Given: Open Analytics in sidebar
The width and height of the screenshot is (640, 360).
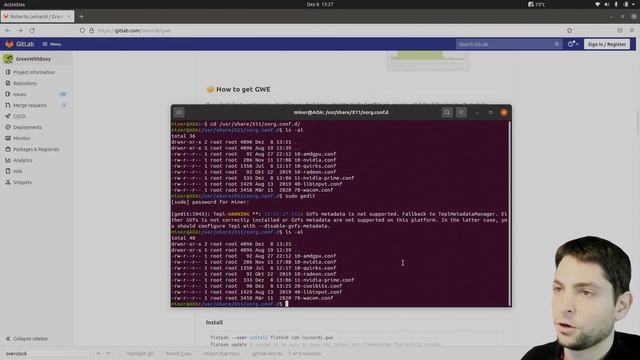Looking at the screenshot, I should 23,160.
